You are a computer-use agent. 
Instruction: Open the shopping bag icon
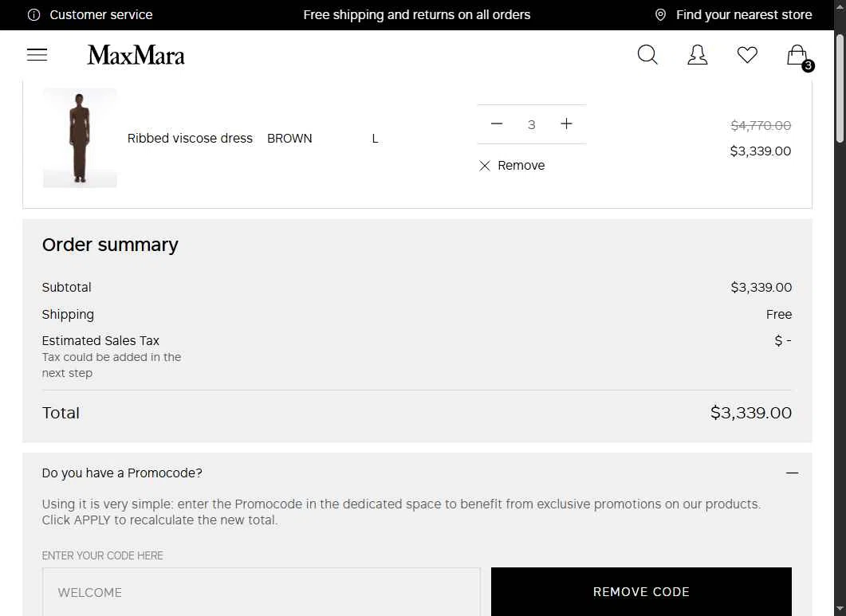797,55
